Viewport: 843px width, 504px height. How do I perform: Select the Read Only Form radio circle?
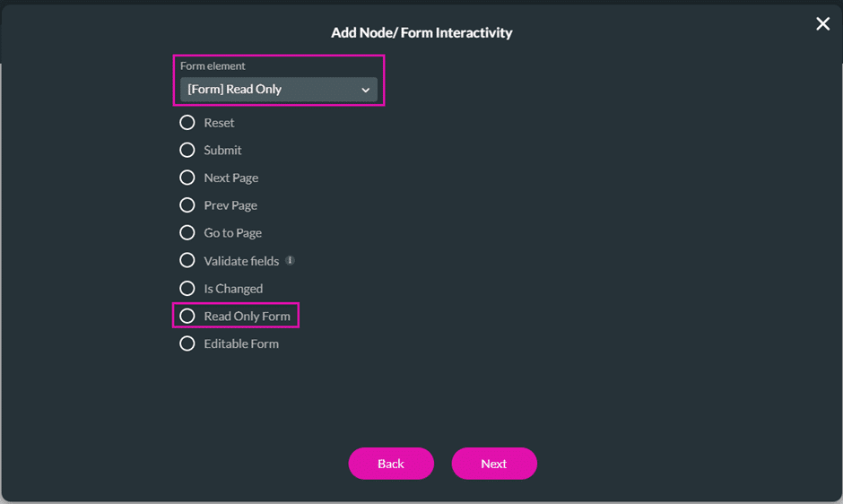187,317
